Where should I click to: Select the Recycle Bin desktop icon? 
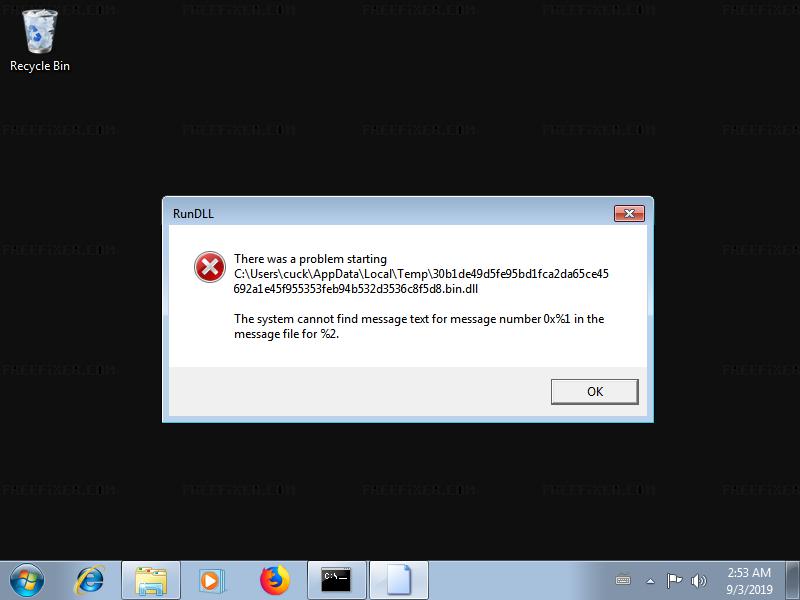[x=40, y=41]
